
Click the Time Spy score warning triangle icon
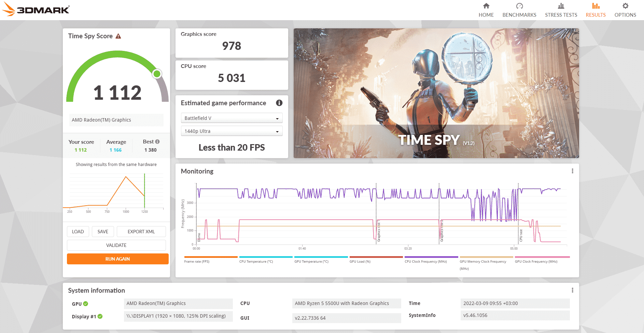click(x=118, y=36)
